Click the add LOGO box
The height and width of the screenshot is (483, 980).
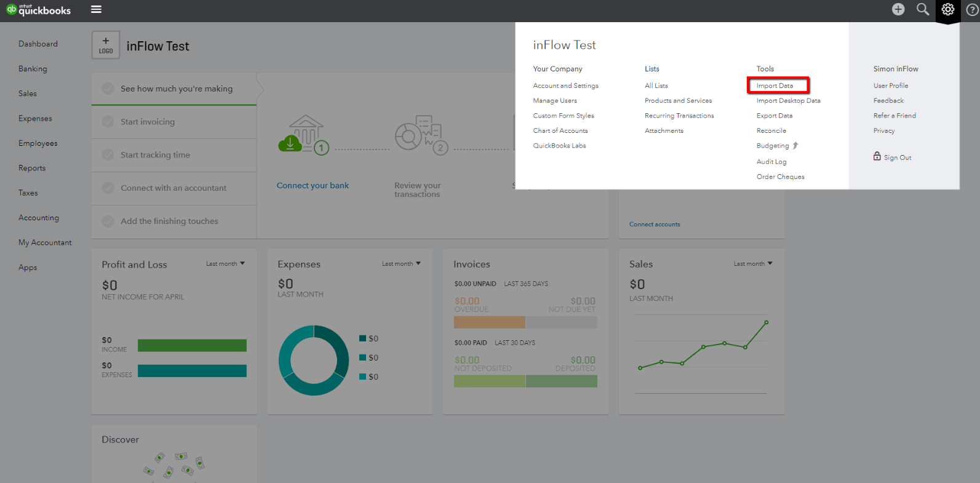point(106,46)
